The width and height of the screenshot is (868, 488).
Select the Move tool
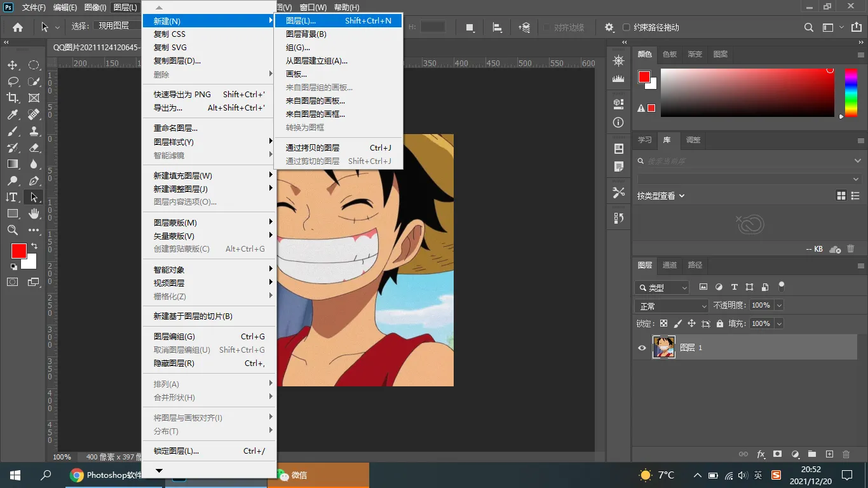point(13,65)
